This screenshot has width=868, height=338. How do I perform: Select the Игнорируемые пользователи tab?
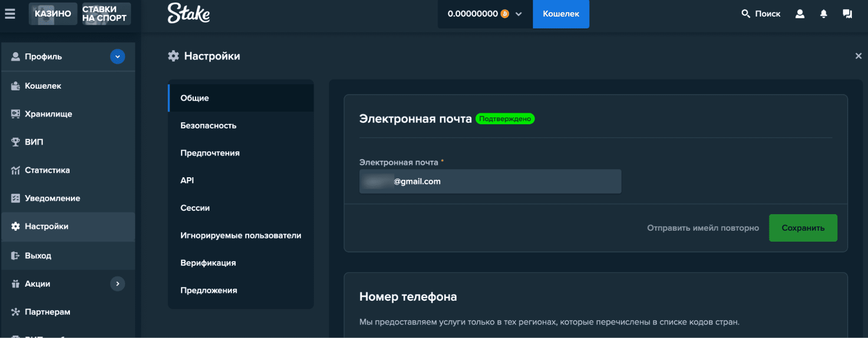241,235
